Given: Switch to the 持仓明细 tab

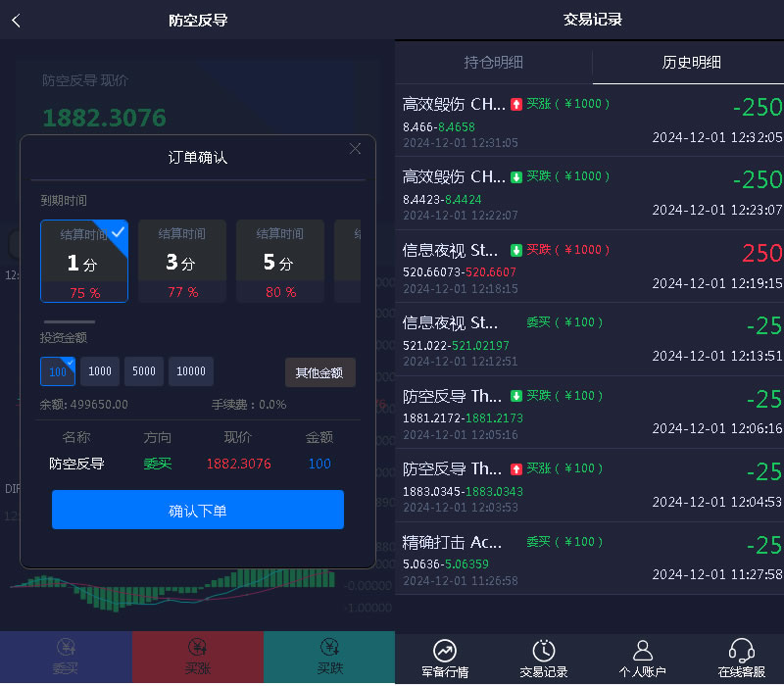Looking at the screenshot, I should coord(494,63).
